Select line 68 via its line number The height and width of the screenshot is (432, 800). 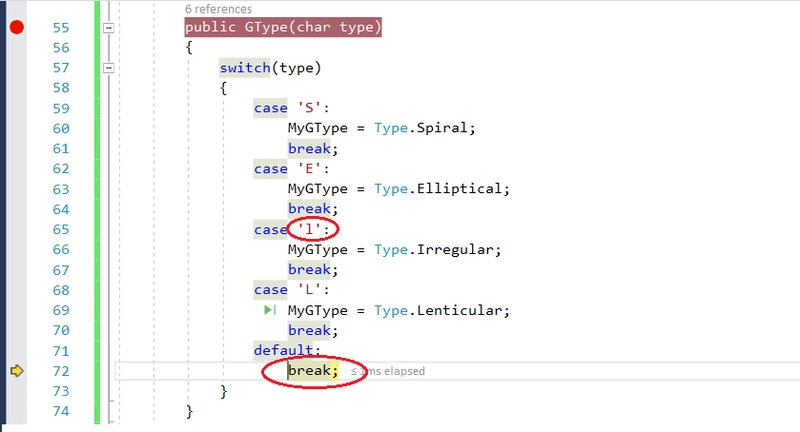click(60, 290)
